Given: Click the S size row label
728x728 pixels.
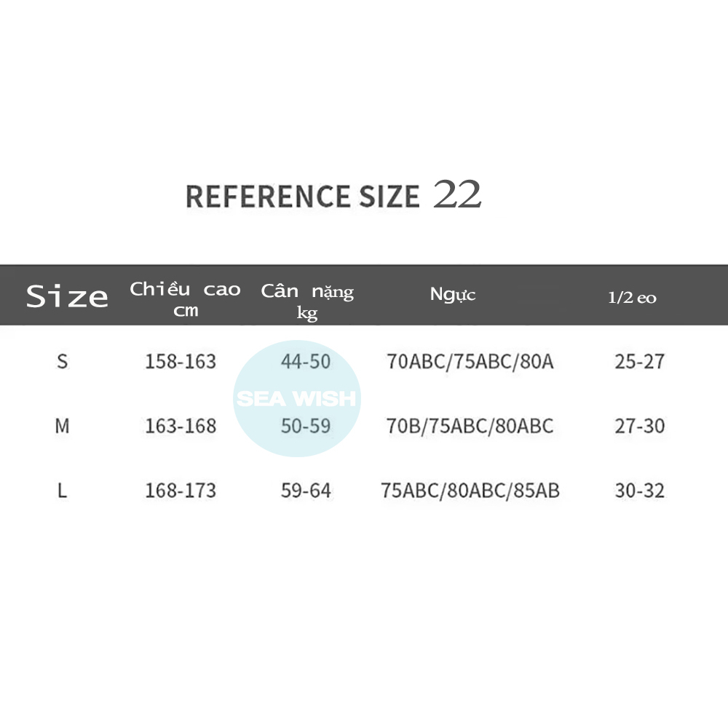Looking at the screenshot, I should click(62, 361).
